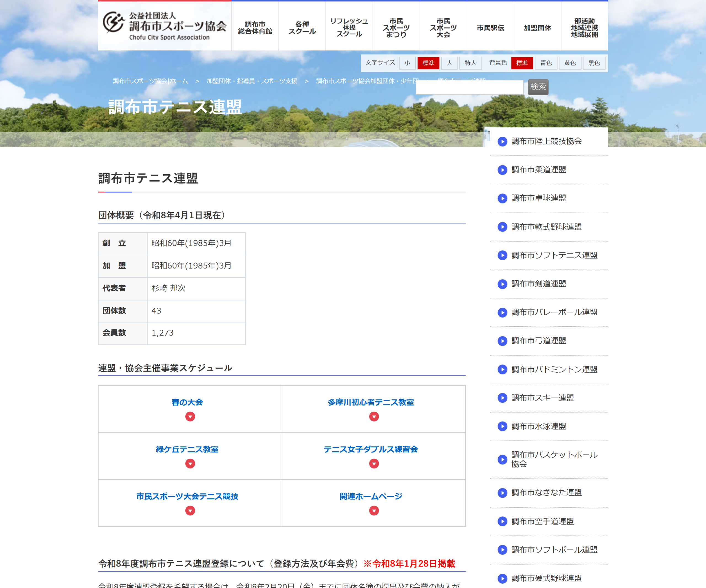Click the play icon beside 調布市ソフトボール連盟
Viewport: 706px width, 588px height.
502,550
